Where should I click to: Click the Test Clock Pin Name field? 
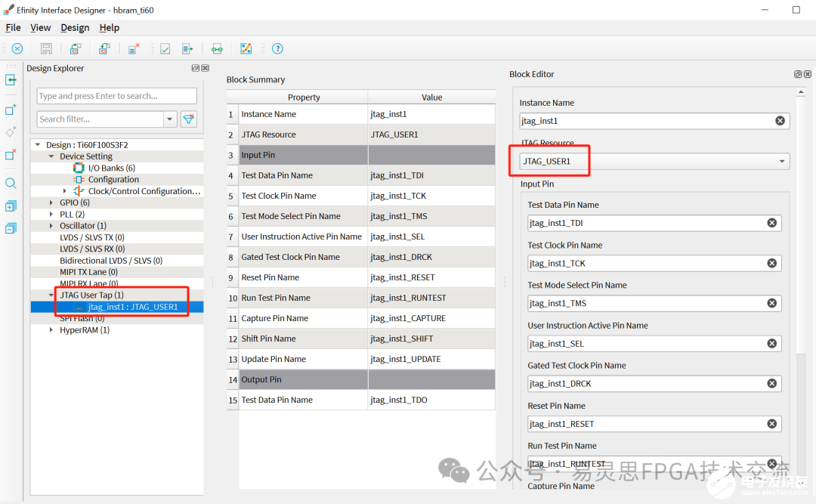click(x=646, y=263)
